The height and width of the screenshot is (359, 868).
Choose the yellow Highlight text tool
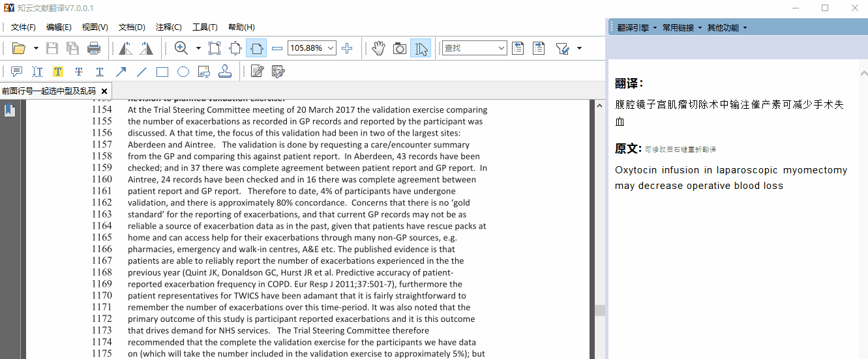[x=58, y=72]
